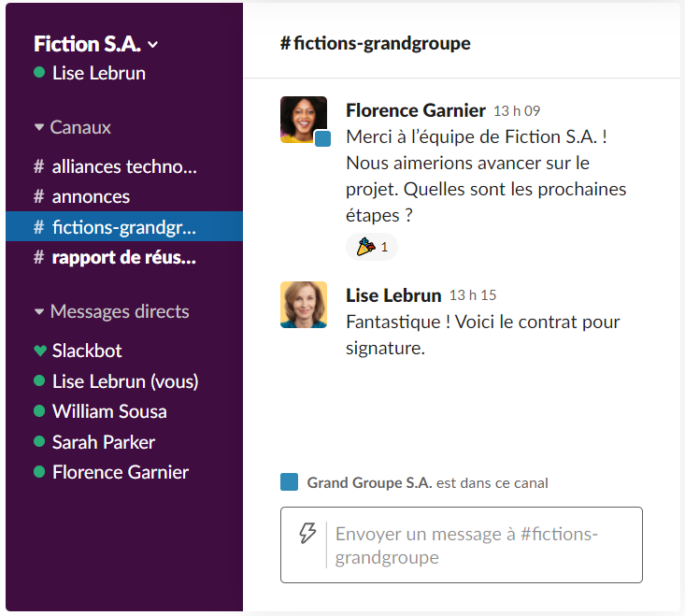Open the Fiction S.A. workspace menu
685x616 pixels.
95,44
